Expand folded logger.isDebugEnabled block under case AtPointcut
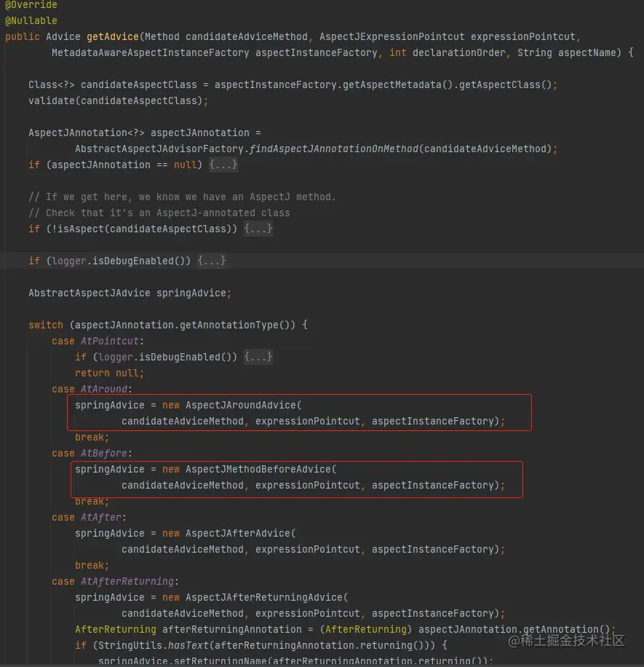The width and height of the screenshot is (644, 667). 258,357
